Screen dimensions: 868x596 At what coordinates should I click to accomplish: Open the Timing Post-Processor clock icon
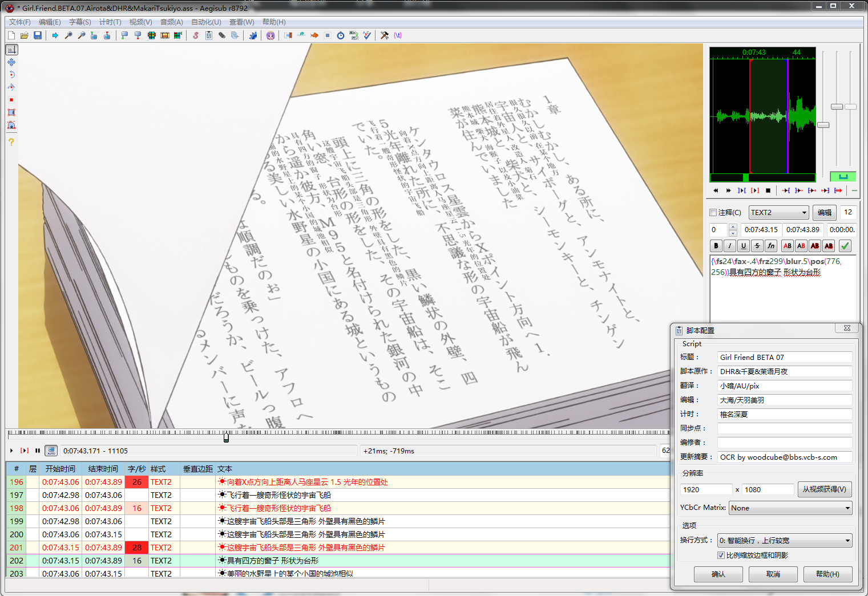click(341, 35)
